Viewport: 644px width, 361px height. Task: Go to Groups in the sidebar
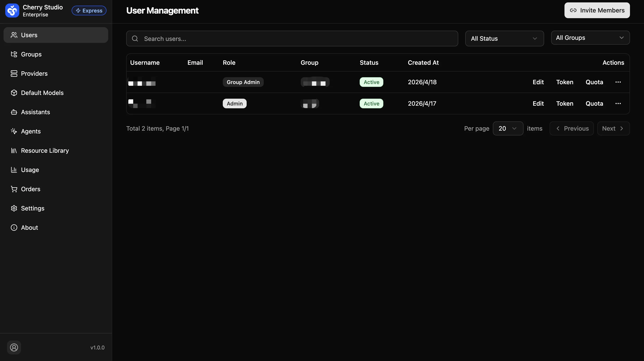click(56, 54)
